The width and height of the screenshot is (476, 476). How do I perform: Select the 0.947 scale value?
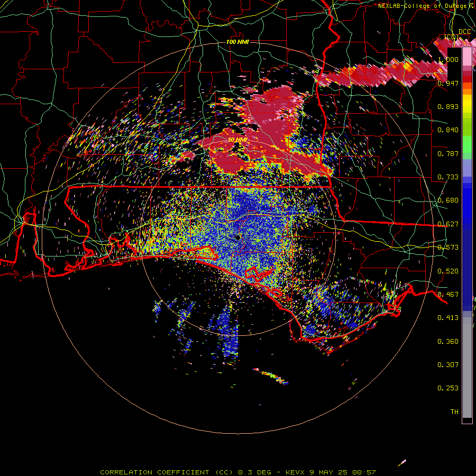(x=448, y=83)
